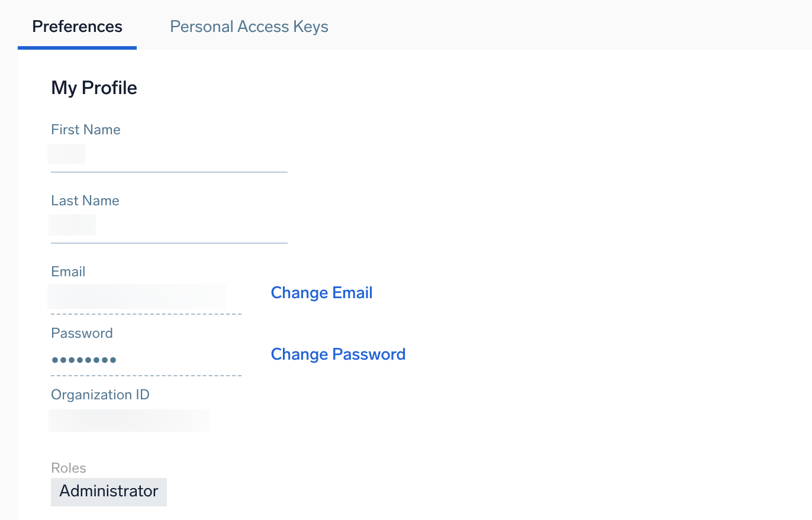Click the dashed divider beneath the password dots
This screenshot has width=812, height=520.
click(x=146, y=375)
